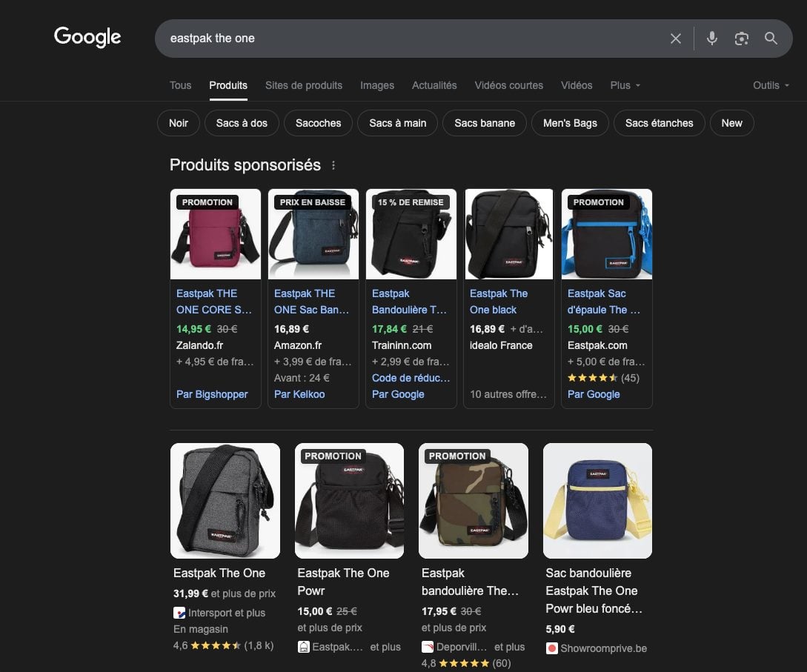This screenshot has width=807, height=672.
Task: Click the Eastpak.com seller name
Action: coord(597,345)
